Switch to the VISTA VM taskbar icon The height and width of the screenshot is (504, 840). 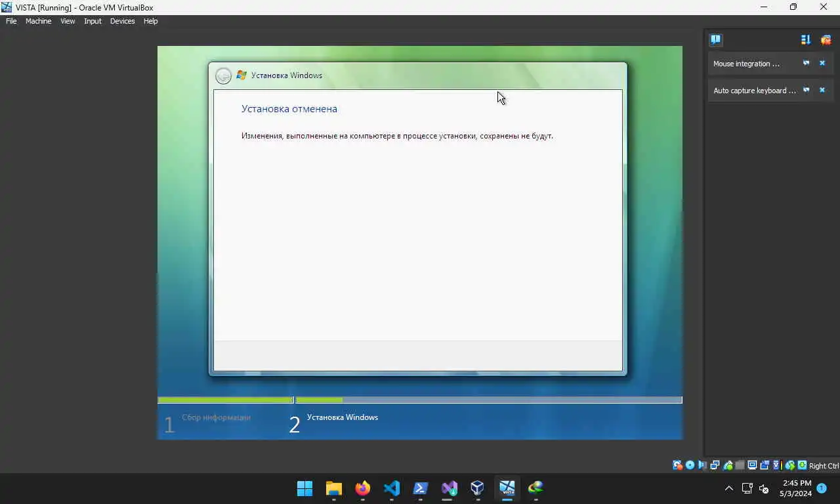coord(507,488)
